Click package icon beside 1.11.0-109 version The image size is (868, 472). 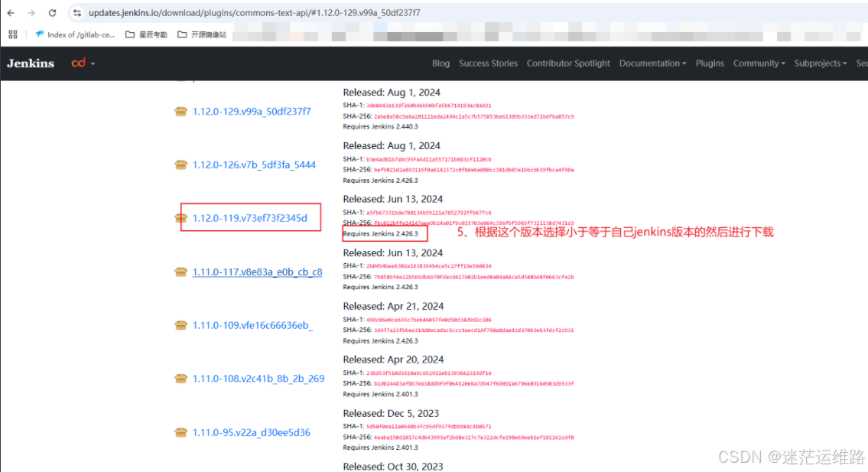[180, 325]
